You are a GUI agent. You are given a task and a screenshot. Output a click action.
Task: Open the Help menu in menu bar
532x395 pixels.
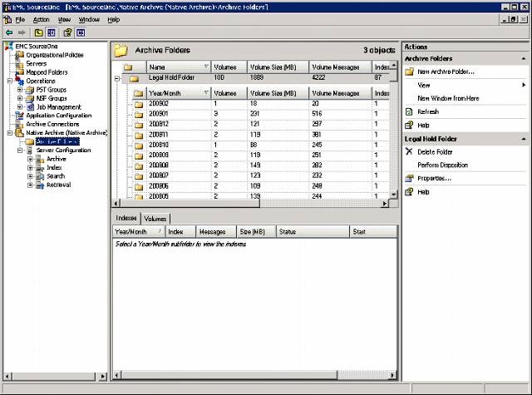click(114, 20)
